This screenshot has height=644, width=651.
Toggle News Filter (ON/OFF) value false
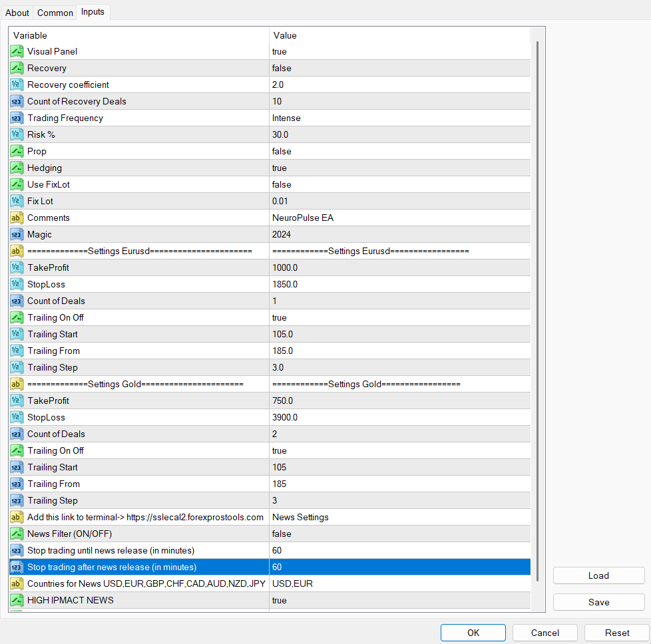[400, 534]
